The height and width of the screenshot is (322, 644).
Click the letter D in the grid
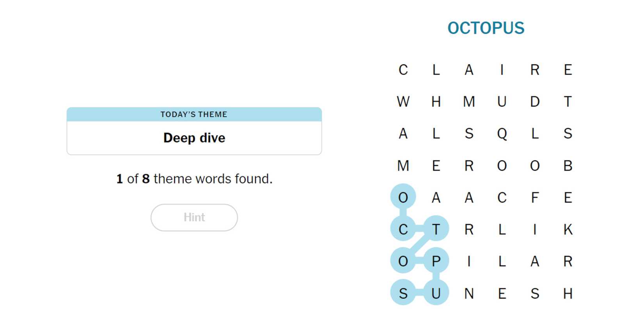[535, 102]
